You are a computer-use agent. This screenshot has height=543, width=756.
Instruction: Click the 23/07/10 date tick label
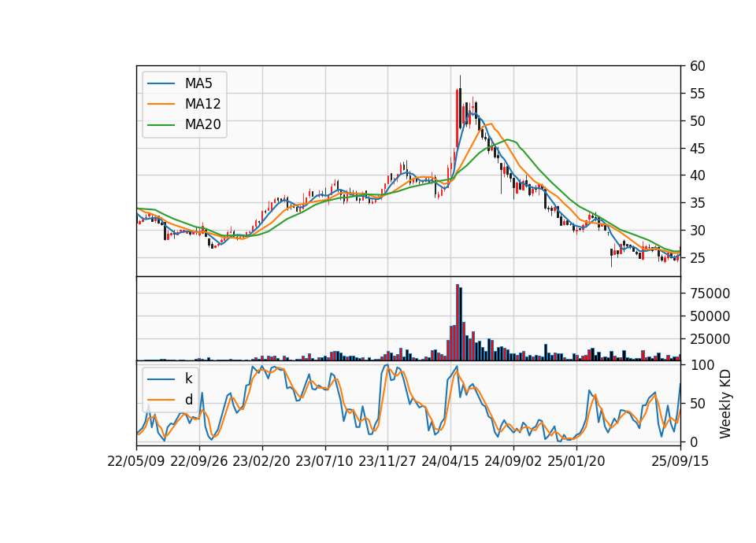(x=324, y=462)
